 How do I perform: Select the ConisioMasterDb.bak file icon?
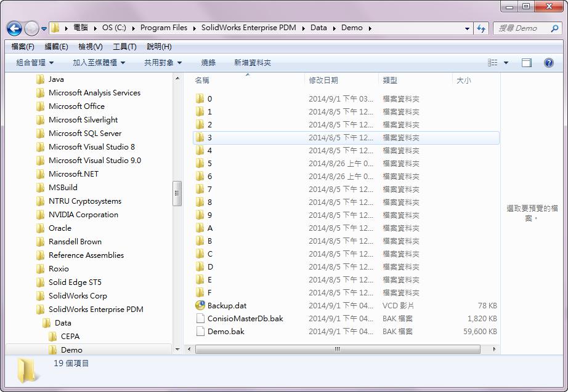[200, 319]
